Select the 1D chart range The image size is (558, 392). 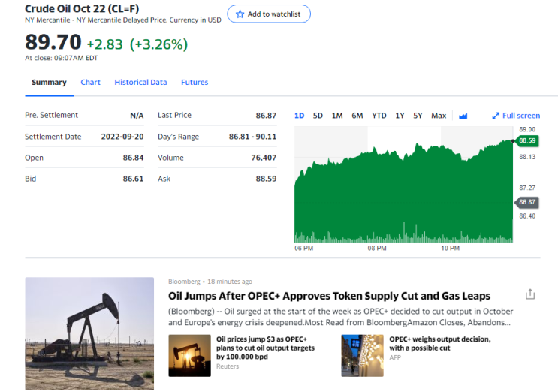(300, 116)
